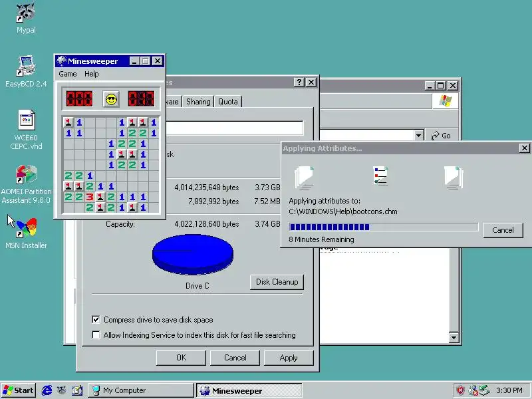Switch to My Computer taskbar button

click(x=140, y=390)
